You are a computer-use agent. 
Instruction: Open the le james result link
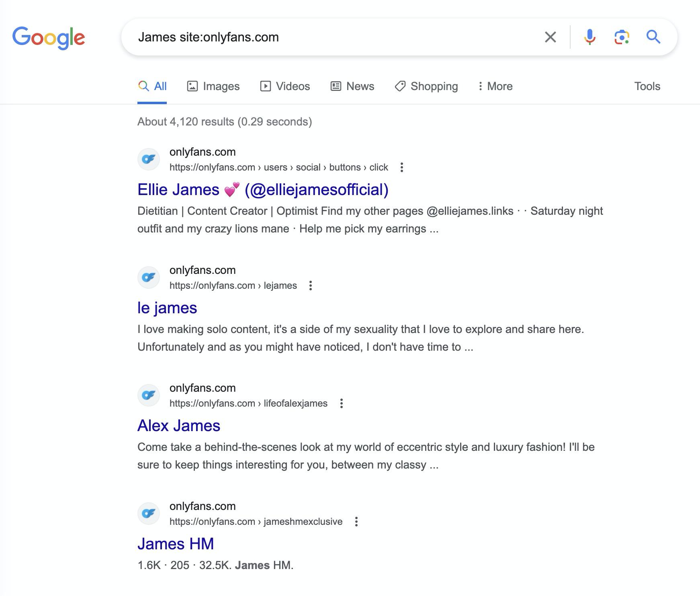coord(167,308)
